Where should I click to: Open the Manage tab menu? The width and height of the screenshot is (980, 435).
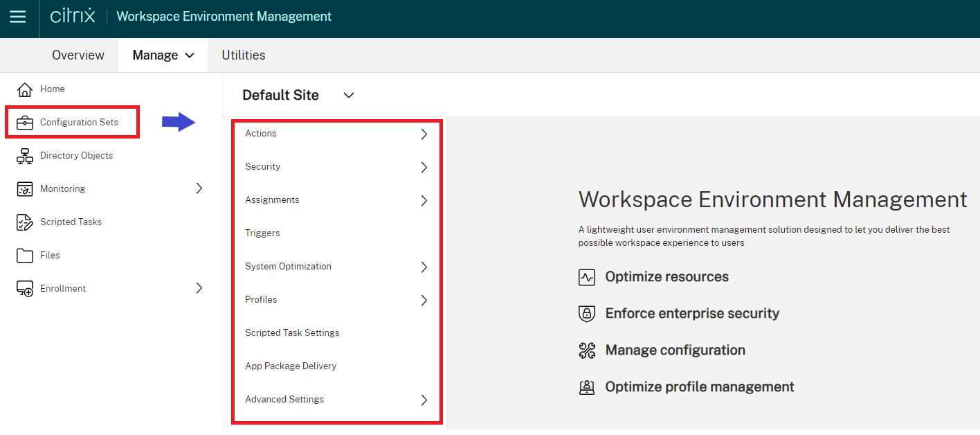tap(163, 55)
